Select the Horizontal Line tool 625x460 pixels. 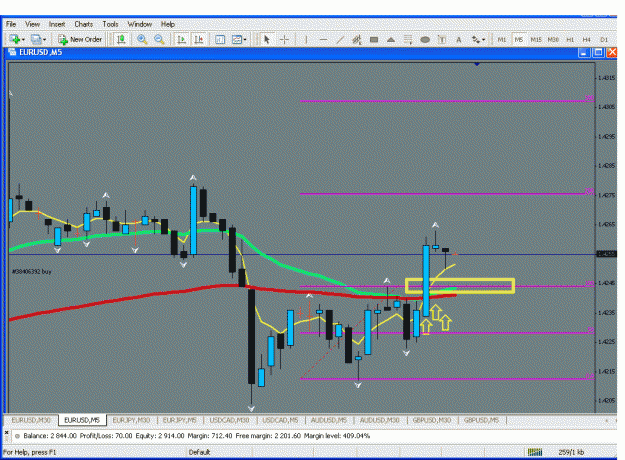point(323,39)
